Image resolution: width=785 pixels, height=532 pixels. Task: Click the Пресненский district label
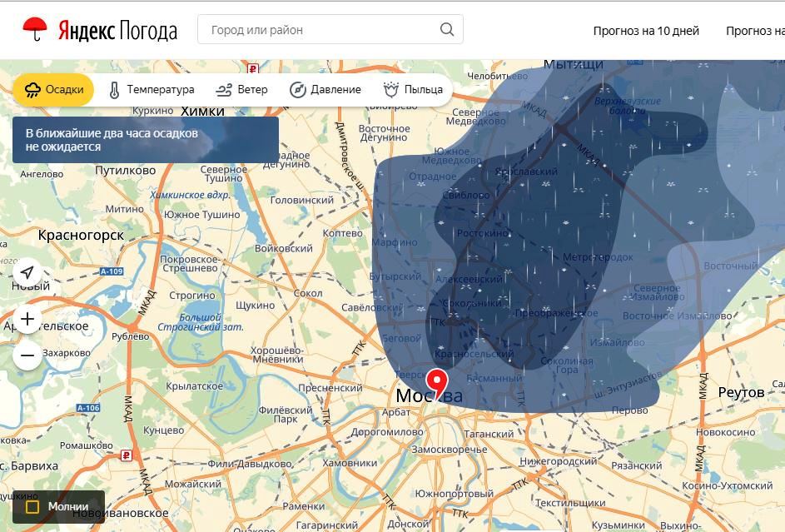(x=330, y=388)
